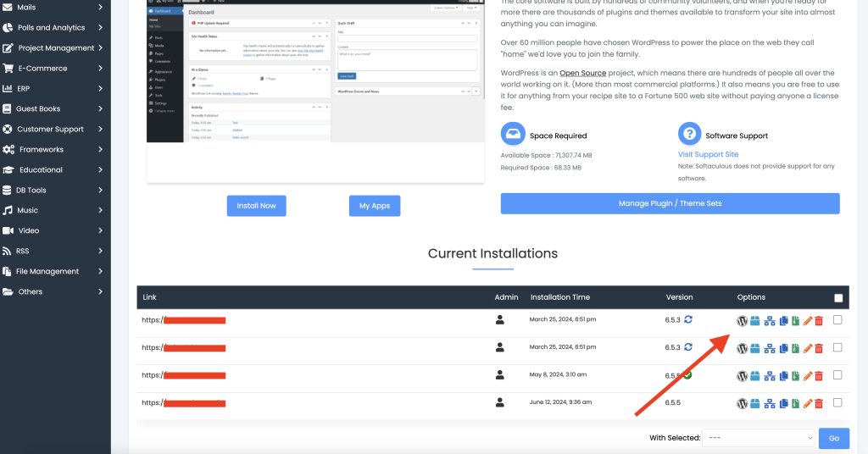
Task: Backup the June 12, 2024 installation
Action: coord(795,404)
